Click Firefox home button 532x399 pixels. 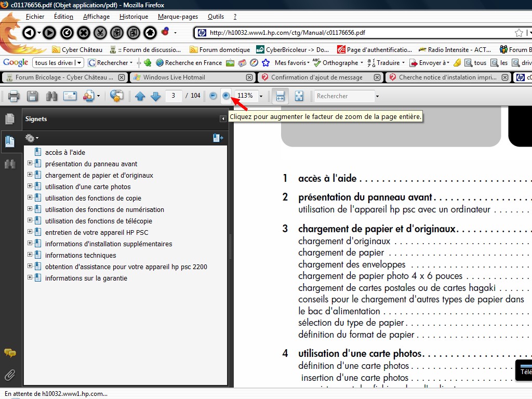click(150, 33)
